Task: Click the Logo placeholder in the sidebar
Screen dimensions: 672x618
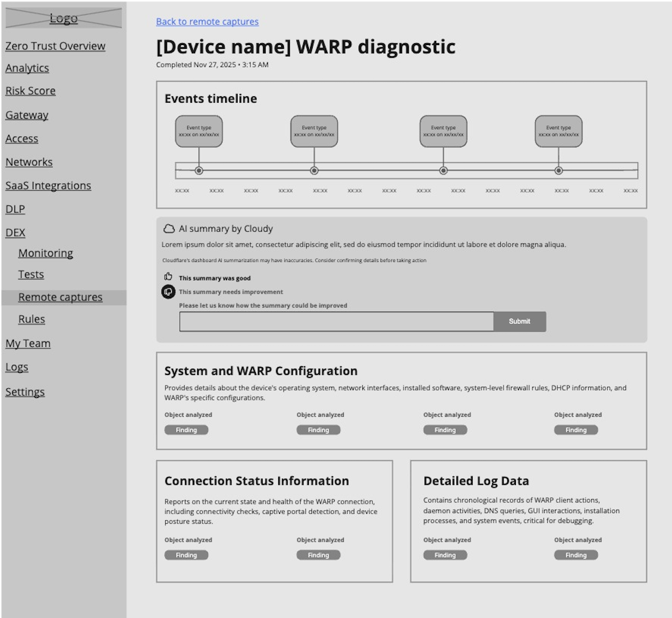Action: click(64, 18)
